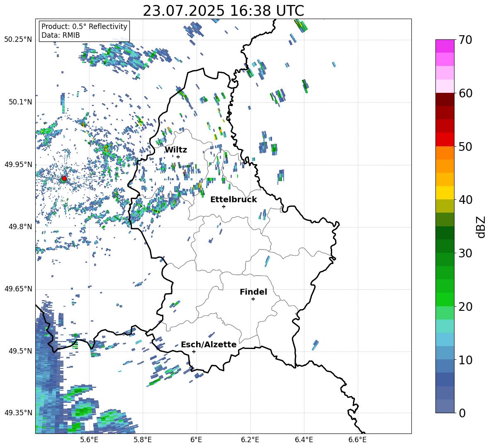Click the 40 colorbar tick label
Viewport: 491px width, 448px height.
click(465, 200)
